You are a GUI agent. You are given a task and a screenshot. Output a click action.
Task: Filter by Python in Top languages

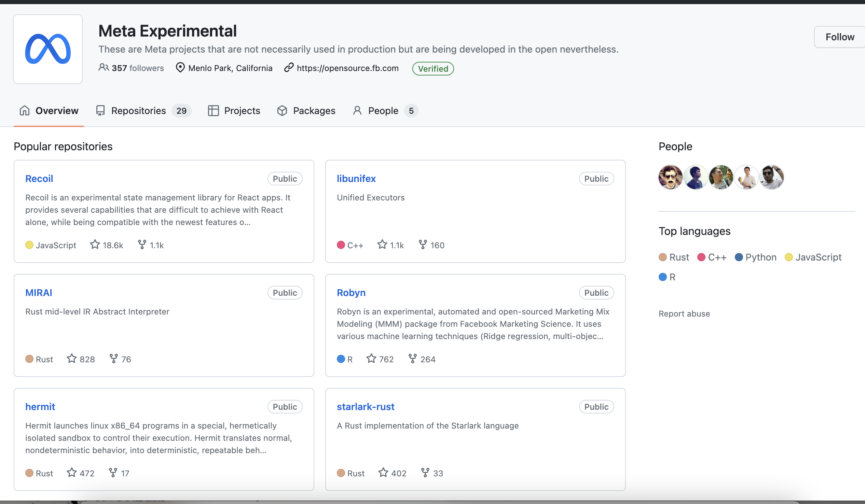tap(760, 257)
